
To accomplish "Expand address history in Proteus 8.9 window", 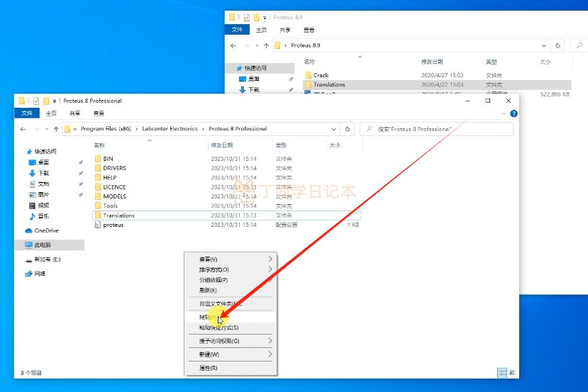I will click(x=544, y=45).
